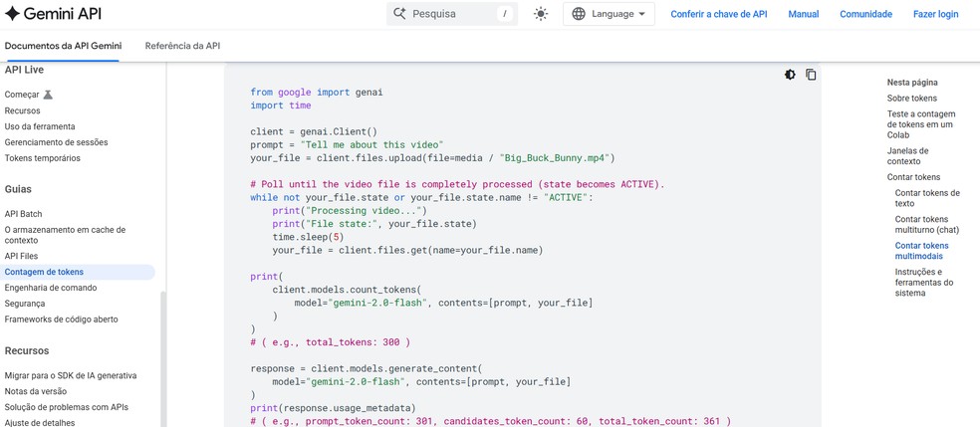Open API Batch guide in sidebar

23,214
